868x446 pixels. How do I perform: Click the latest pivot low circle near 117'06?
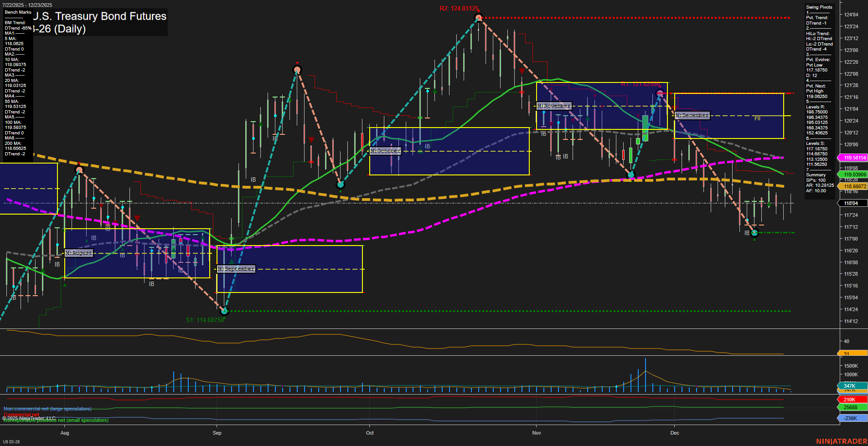(754, 233)
